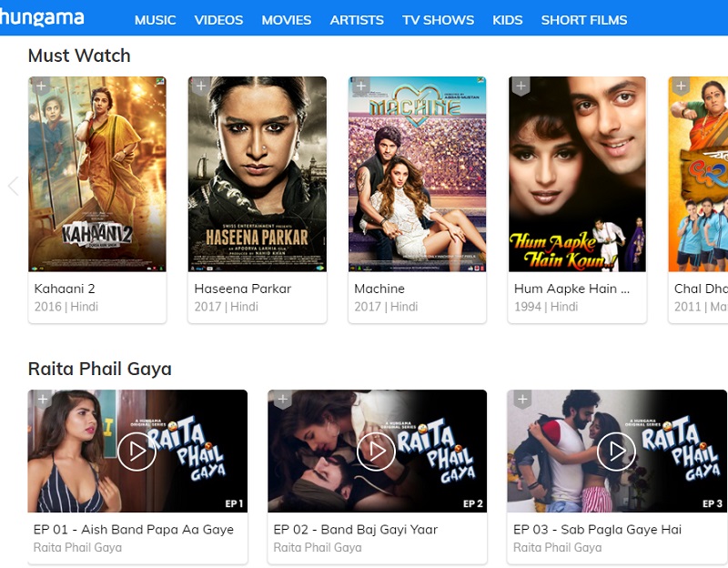728x568 pixels.
Task: Open EP 02 - Band Baj Gayi Yaar title
Action: click(356, 530)
